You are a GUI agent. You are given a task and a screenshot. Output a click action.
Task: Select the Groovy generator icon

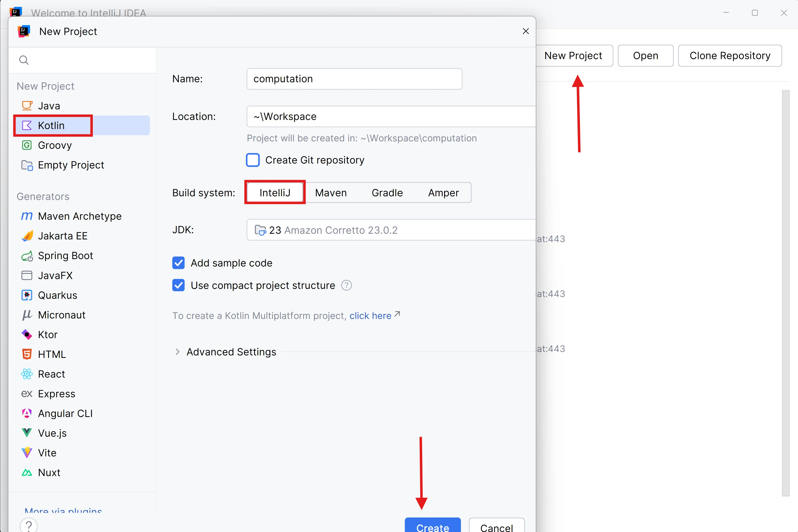click(27, 145)
